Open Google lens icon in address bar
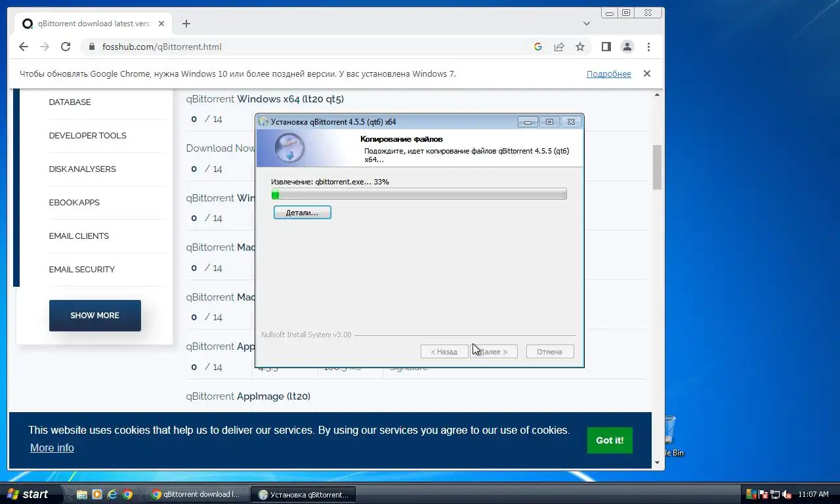This screenshot has height=504, width=840. point(538,47)
